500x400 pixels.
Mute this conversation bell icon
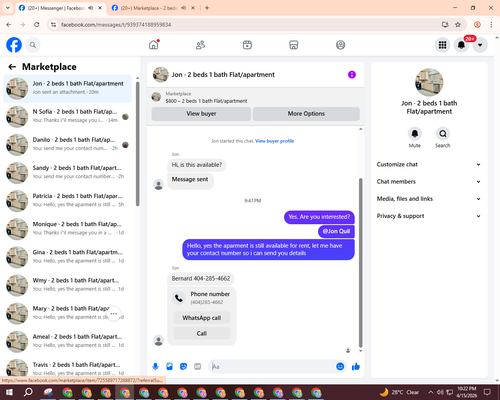[415, 134]
